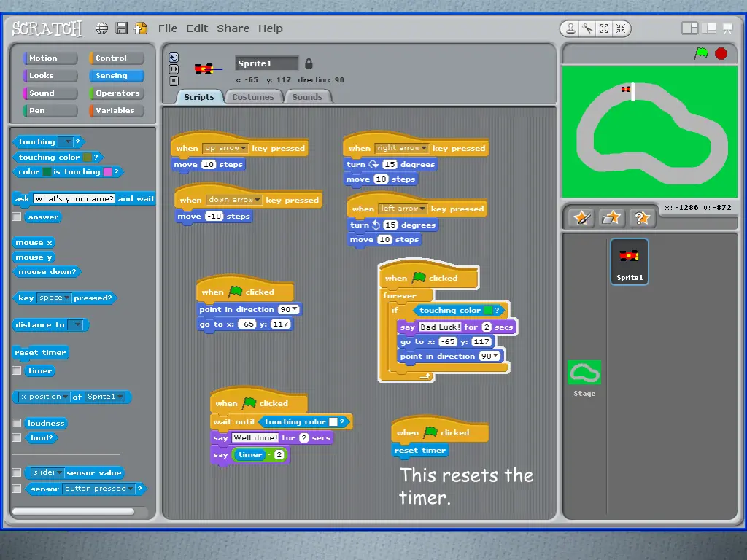Switch to the Scripts tab
This screenshot has height=560, width=747.
click(199, 97)
